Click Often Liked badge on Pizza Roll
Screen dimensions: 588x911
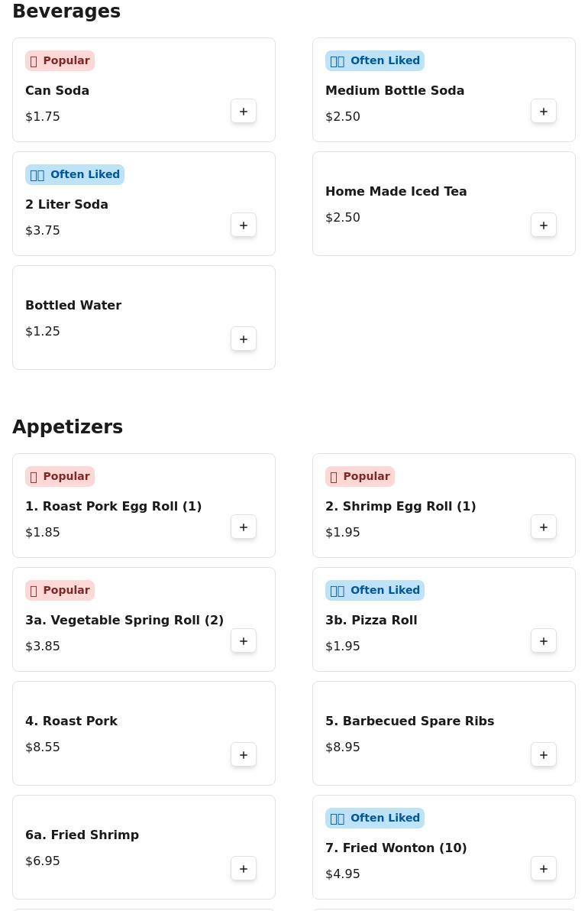374,590
